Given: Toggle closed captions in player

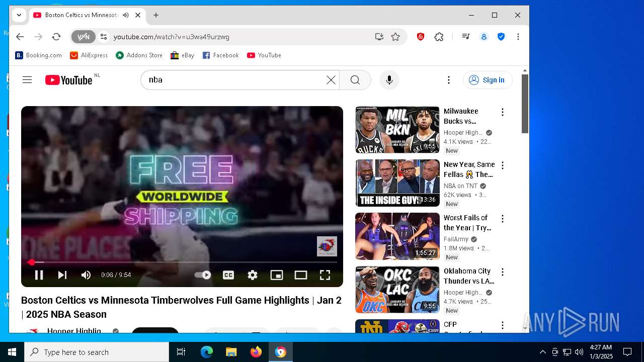Looking at the screenshot, I should [228, 275].
